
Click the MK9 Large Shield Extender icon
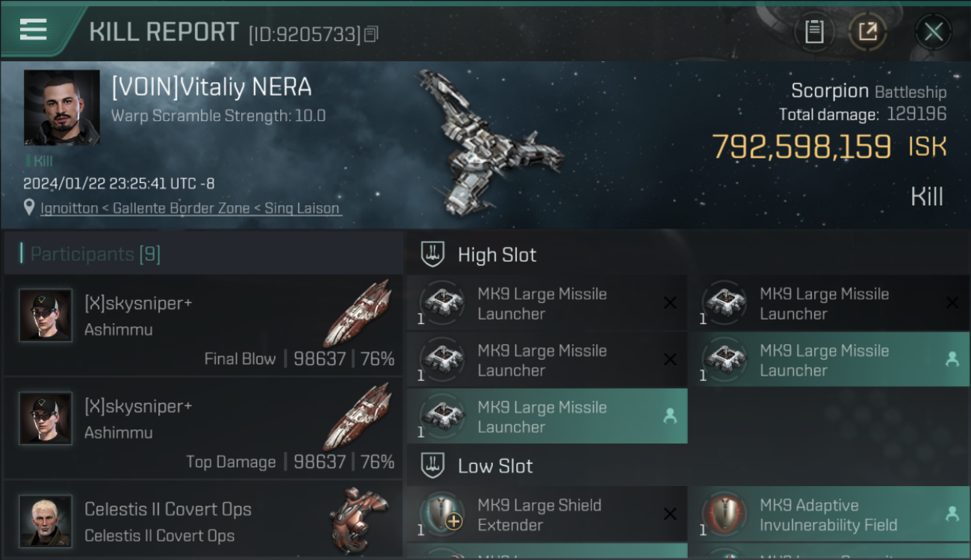(x=442, y=514)
